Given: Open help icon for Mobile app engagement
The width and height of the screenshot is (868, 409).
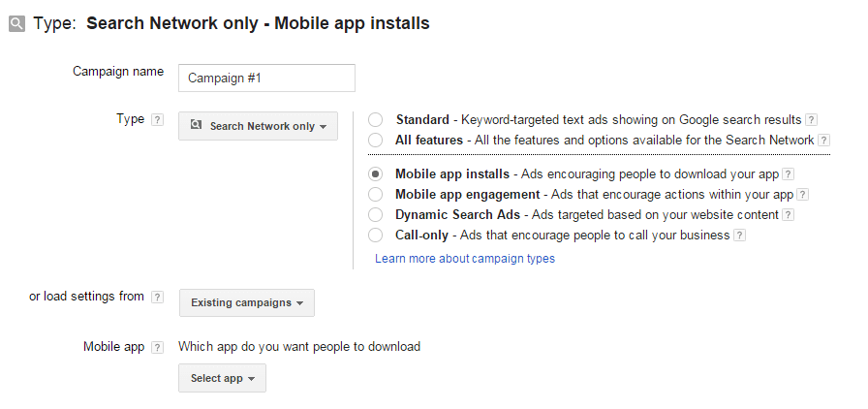Looking at the screenshot, I should (x=803, y=195).
